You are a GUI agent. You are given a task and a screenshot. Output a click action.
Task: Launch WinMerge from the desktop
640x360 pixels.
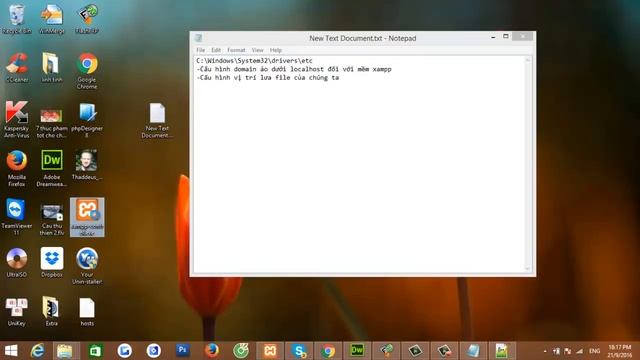coord(52,19)
